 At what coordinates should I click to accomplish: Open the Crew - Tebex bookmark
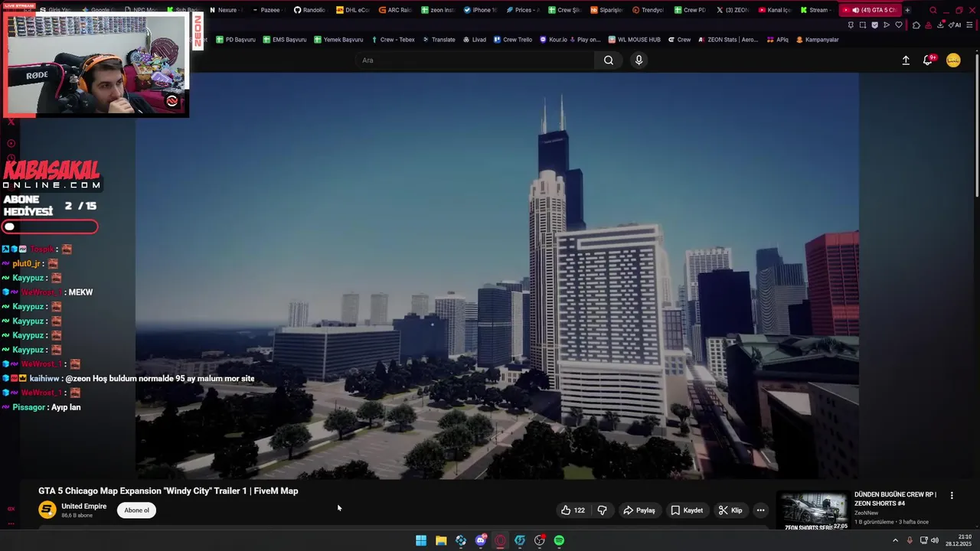pos(392,40)
